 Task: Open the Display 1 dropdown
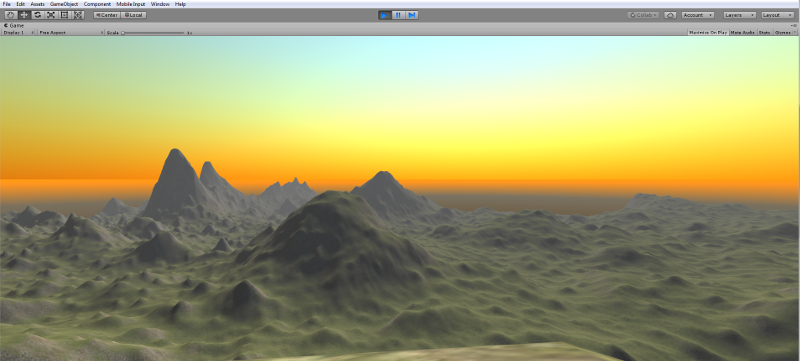click(18, 32)
